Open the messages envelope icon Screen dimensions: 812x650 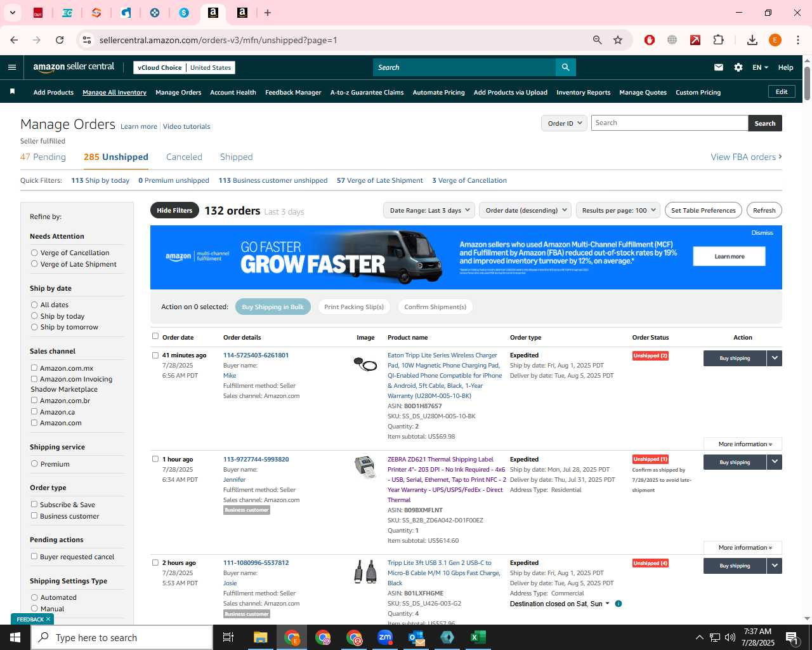tap(718, 67)
